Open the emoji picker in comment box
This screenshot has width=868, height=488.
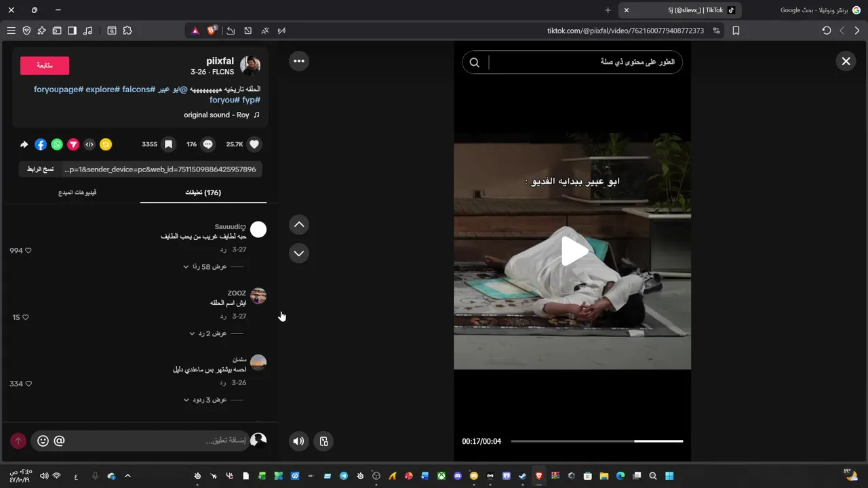tap(43, 441)
